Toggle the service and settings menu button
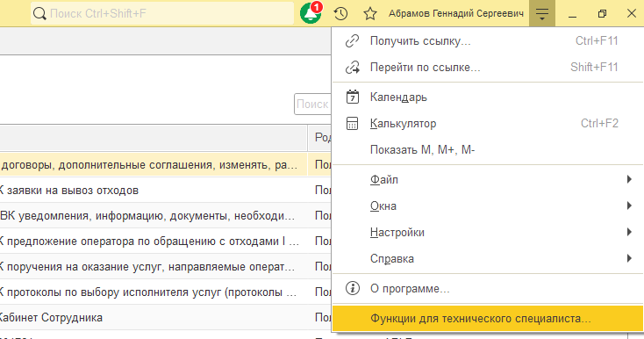Screen dimensions: 644x339 (542, 13)
